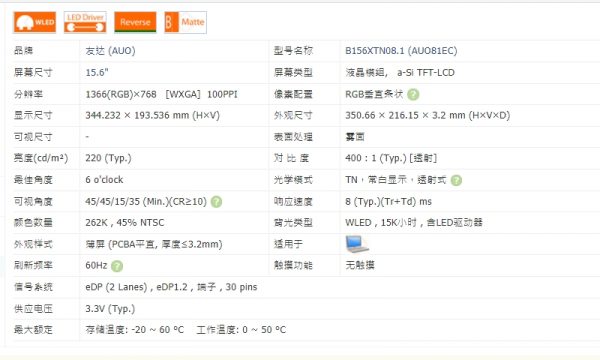600x360 pixels.
Task: Click the Matte surface badge icon
Action: [x=186, y=22]
